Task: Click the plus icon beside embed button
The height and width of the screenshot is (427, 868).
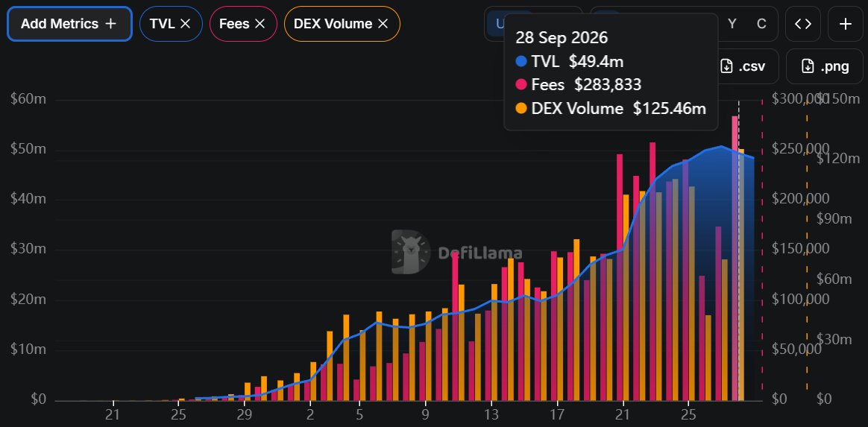Action: click(x=846, y=24)
